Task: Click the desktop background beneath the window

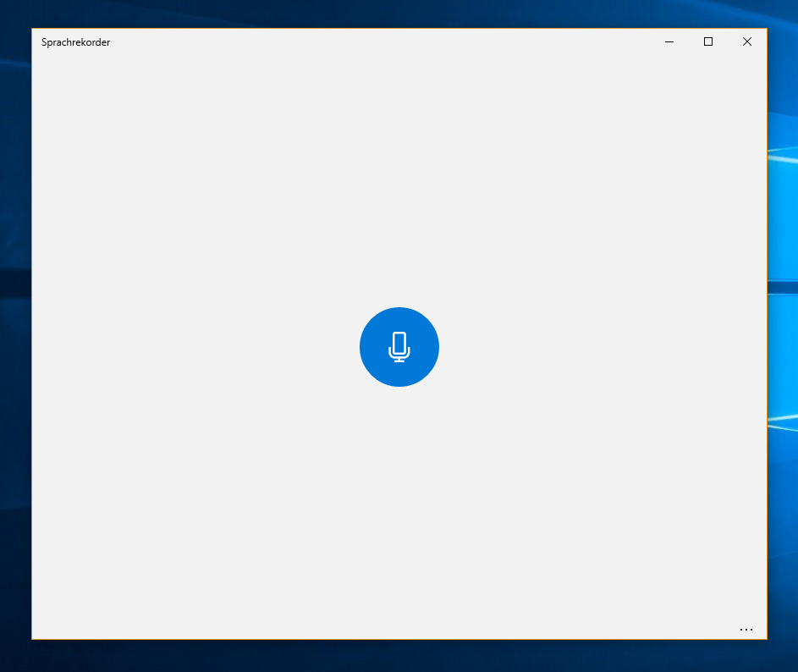Action: pyautogui.click(x=399, y=656)
